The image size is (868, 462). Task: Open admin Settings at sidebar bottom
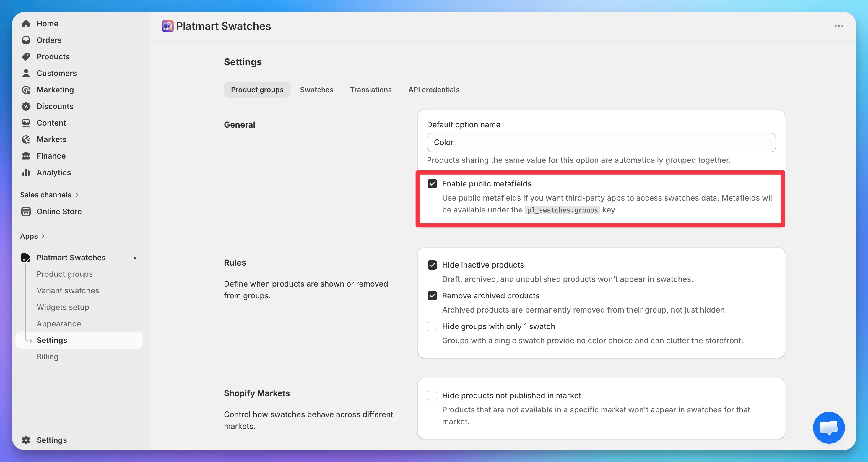pos(52,440)
